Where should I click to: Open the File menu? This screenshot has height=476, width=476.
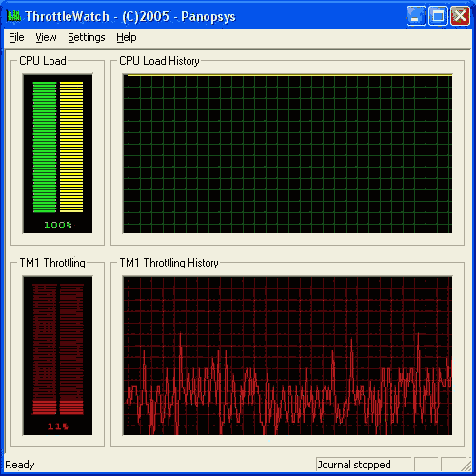click(16, 37)
